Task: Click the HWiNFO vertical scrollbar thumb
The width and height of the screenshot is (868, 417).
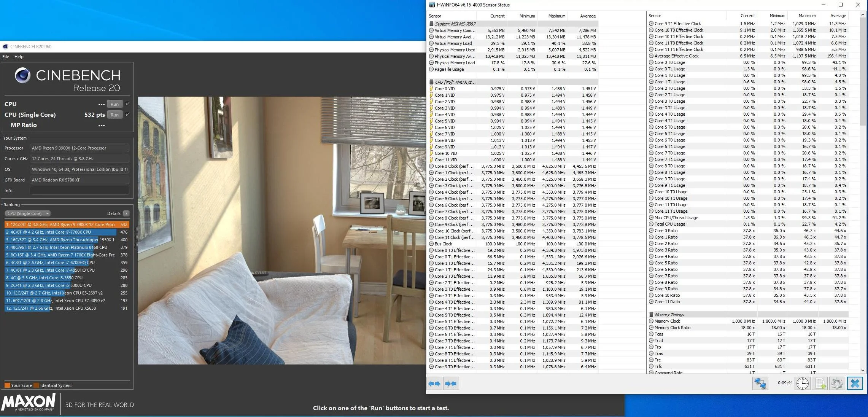Action: coord(862,71)
